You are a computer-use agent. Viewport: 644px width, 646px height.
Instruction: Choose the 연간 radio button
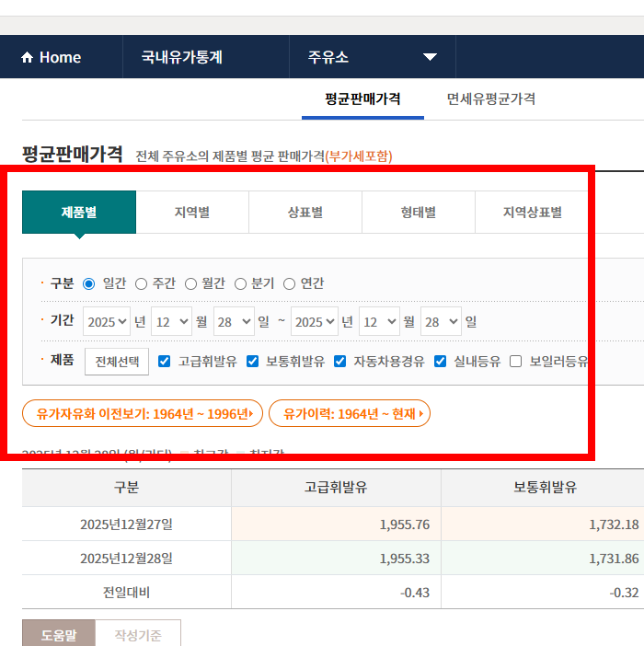click(x=290, y=283)
